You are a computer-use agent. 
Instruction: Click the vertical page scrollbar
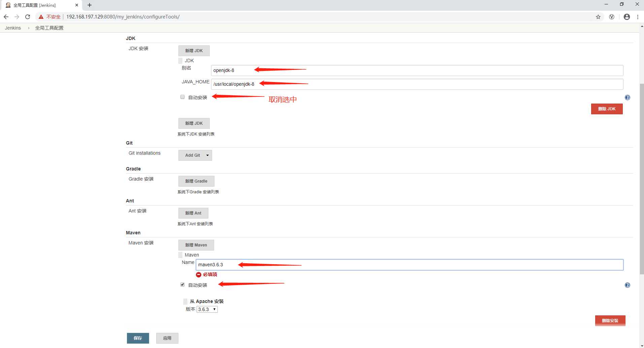coord(642,178)
